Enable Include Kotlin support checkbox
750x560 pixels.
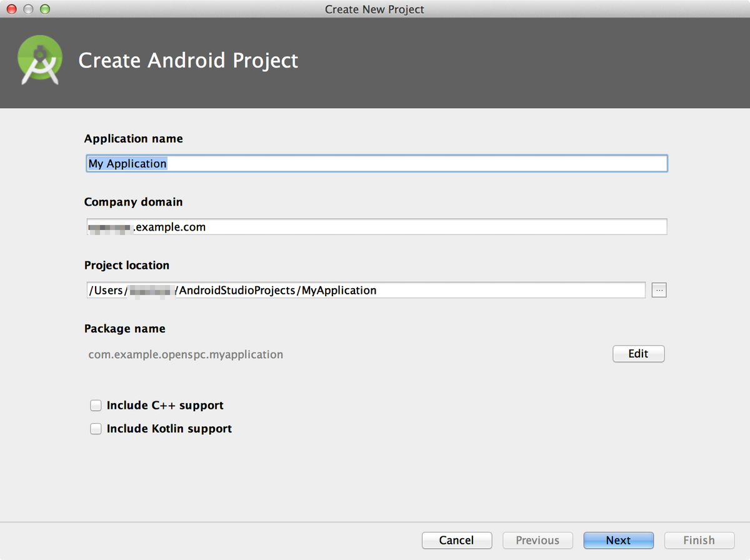coord(96,429)
